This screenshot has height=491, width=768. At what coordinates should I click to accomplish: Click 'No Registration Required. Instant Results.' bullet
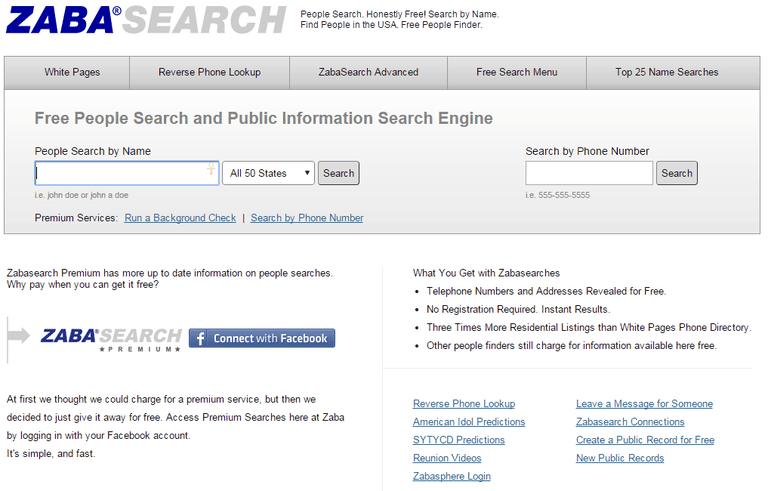point(518,309)
